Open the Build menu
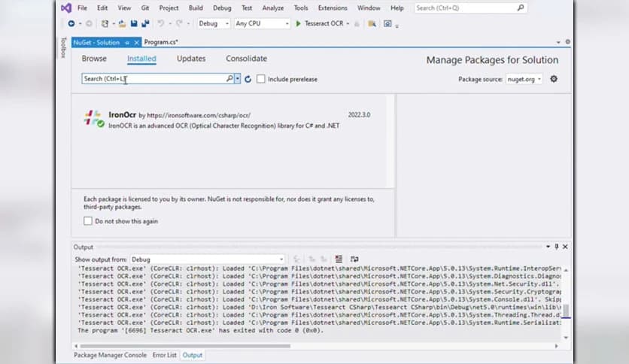The width and height of the screenshot is (629, 364). 196,8
